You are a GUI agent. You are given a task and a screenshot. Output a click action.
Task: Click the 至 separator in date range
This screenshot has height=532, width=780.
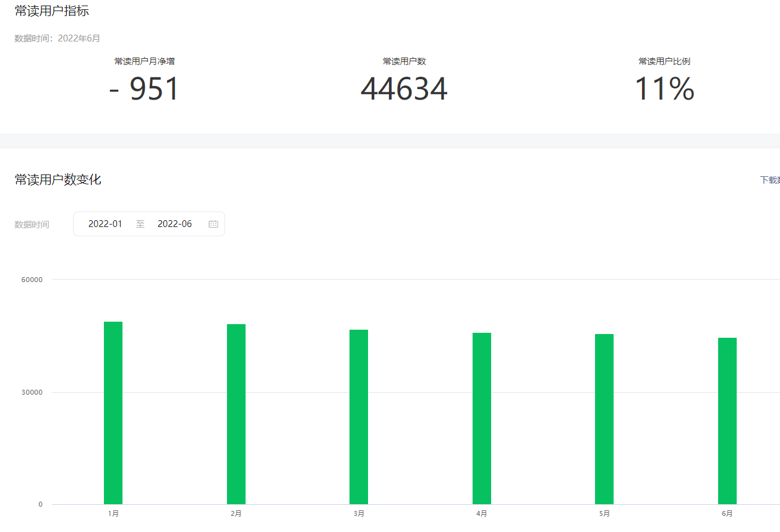pyautogui.click(x=140, y=224)
